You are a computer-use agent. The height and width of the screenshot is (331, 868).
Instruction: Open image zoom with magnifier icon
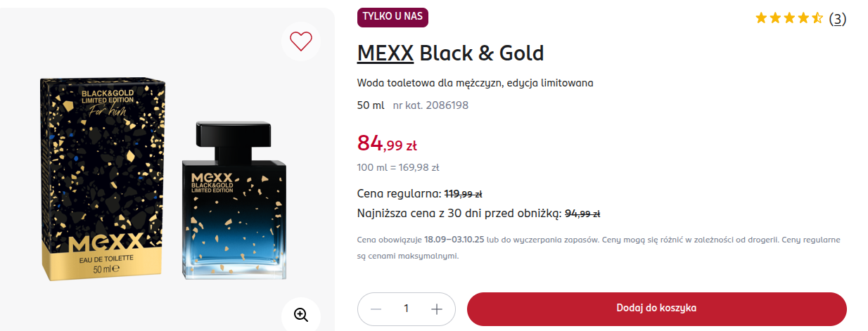(301, 314)
